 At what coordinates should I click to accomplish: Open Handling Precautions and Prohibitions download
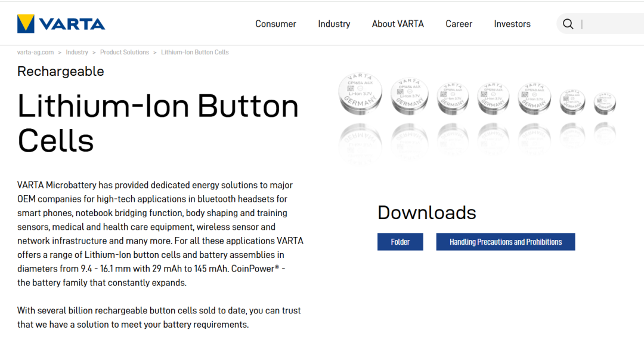coord(506,242)
